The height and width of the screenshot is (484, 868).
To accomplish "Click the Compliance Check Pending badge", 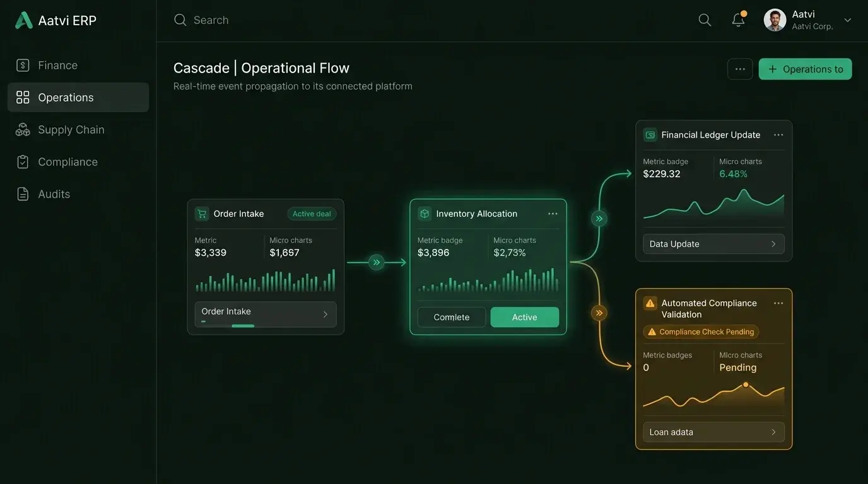I will [x=701, y=332].
